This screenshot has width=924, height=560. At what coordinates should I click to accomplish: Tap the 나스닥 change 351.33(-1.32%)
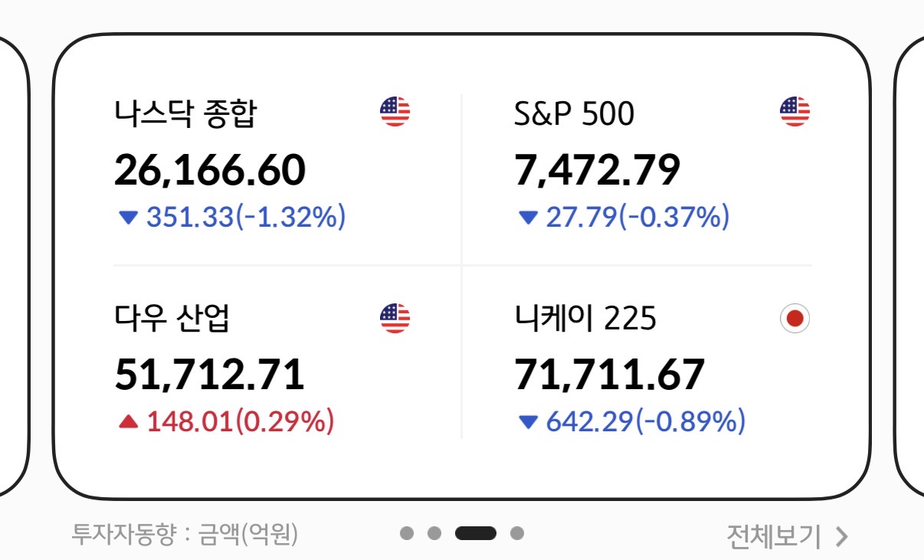(x=246, y=218)
